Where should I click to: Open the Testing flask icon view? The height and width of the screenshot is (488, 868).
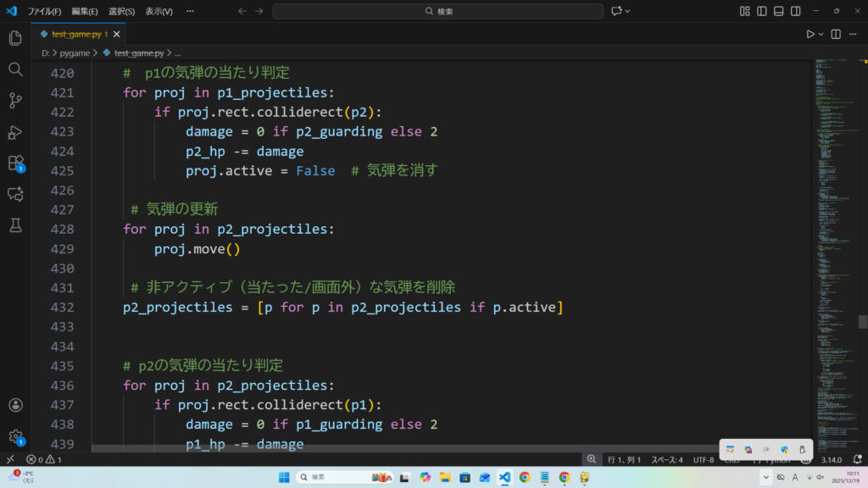click(14, 225)
